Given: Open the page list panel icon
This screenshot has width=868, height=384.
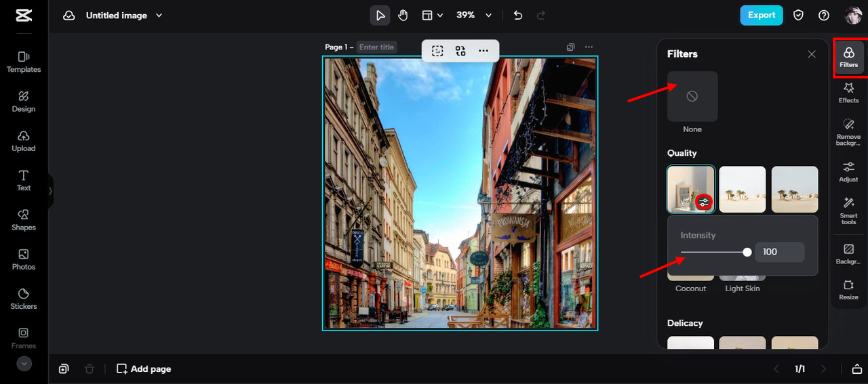Looking at the screenshot, I should tap(856, 369).
